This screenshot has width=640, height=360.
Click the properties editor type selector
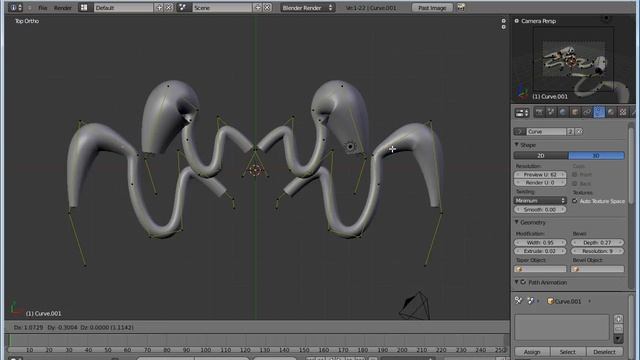click(522, 113)
